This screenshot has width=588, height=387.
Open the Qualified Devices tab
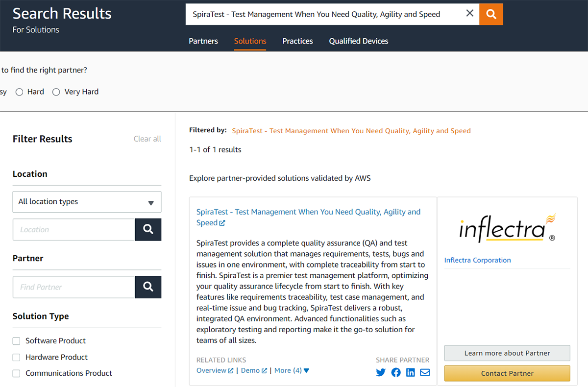tap(359, 41)
